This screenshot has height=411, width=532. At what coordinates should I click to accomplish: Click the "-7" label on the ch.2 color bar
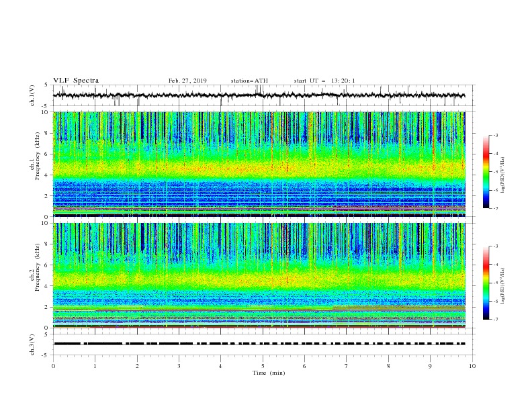tap(496, 320)
